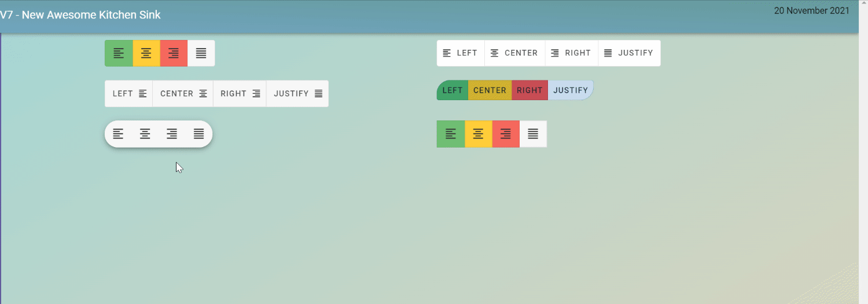868x304 pixels.
Task: Choose align-right icon in the rounded white pill group
Action: point(172,134)
